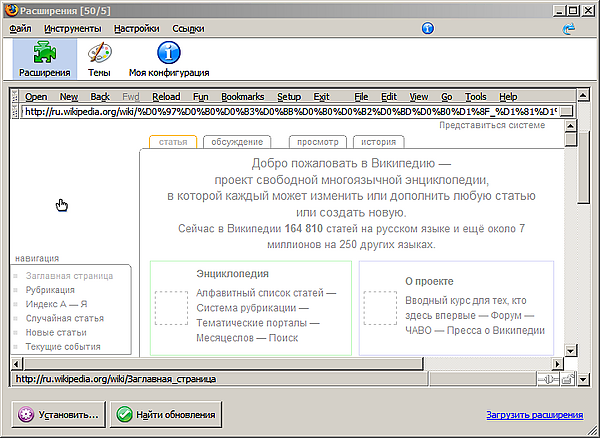The width and height of the screenshot is (600, 438).
Task: Click Reload in the embedded browser menu
Action: pyautogui.click(x=166, y=97)
